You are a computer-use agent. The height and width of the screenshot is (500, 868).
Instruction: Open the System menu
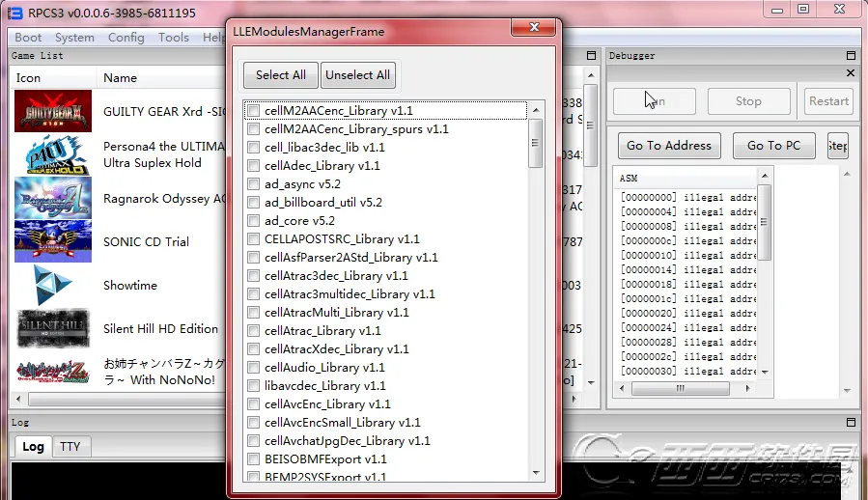74,37
